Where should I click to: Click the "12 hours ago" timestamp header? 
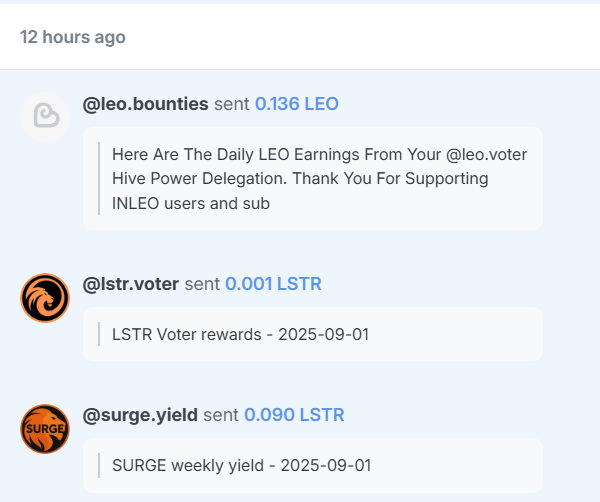pos(73,37)
